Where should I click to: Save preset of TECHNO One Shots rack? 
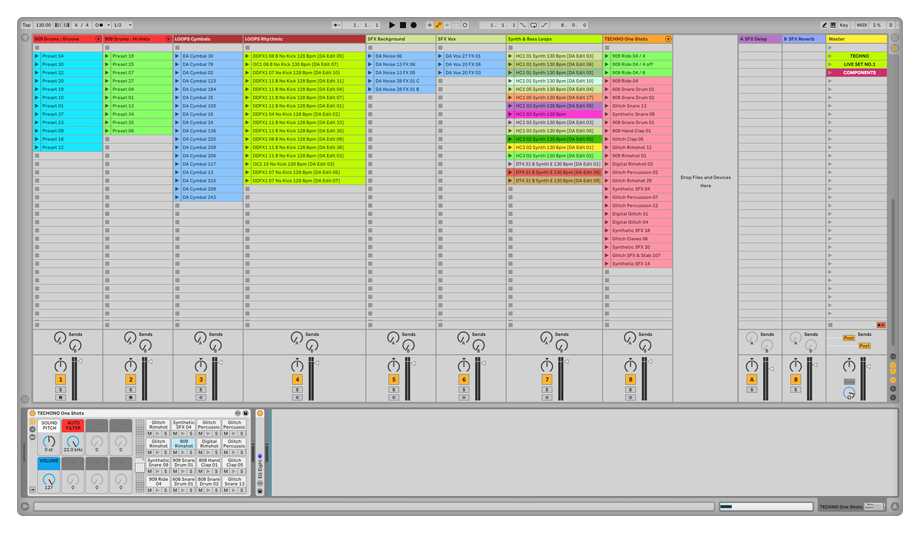[x=246, y=413]
